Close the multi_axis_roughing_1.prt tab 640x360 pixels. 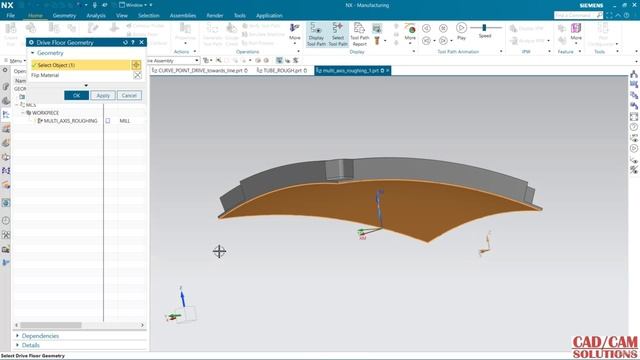[388, 71]
